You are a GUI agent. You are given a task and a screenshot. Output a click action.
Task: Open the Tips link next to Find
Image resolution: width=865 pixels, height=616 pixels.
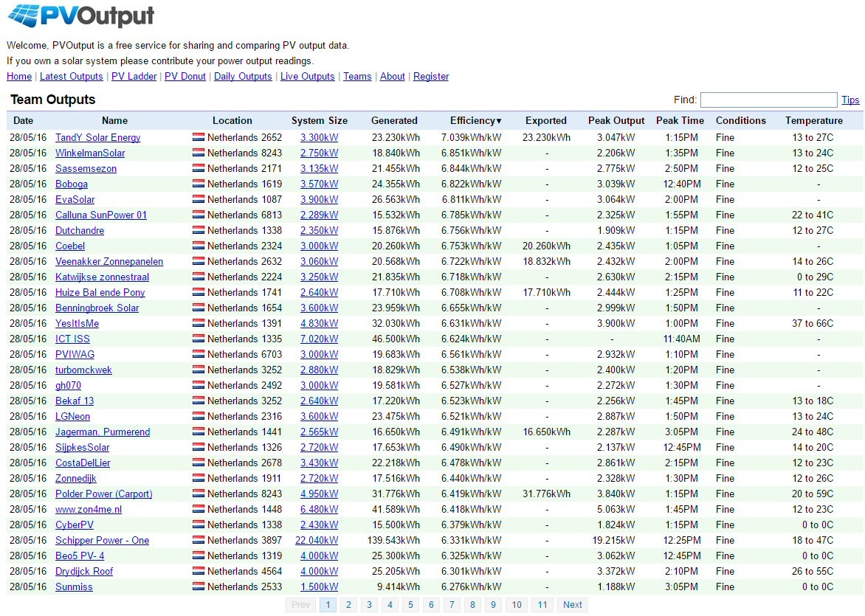click(850, 100)
